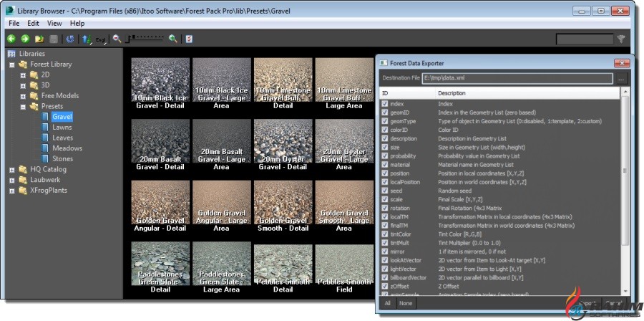
Task: Open the Edit menu
Action: (33, 23)
